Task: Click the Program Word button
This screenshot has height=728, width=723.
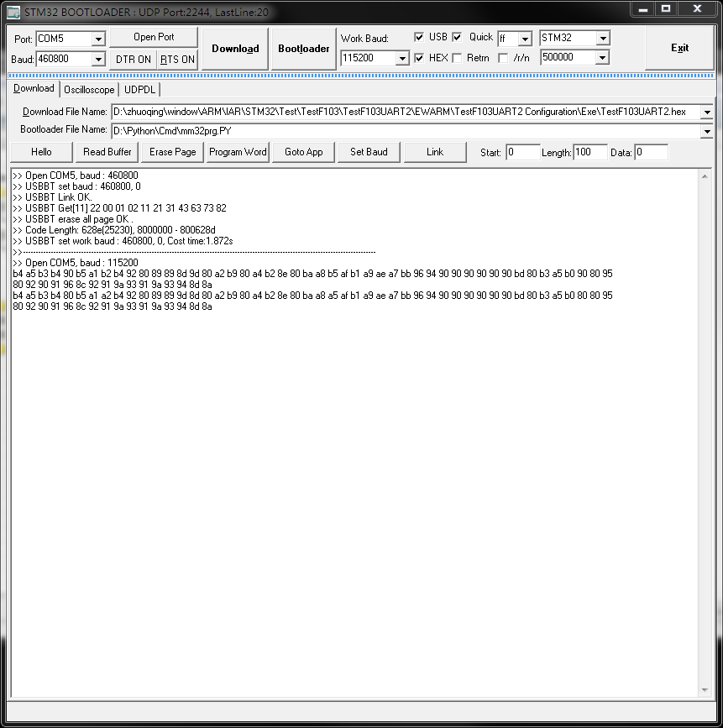Action: coord(238,152)
